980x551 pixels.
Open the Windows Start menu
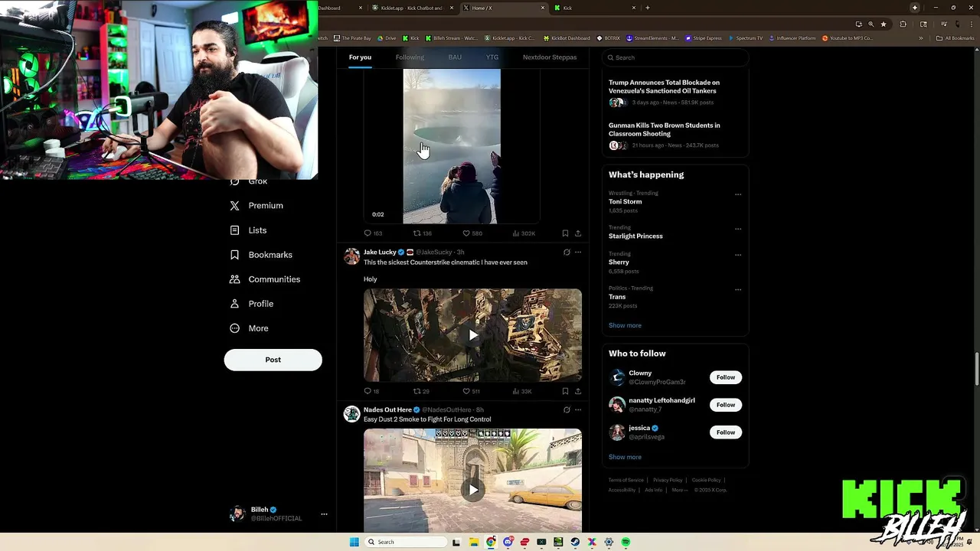(x=354, y=542)
